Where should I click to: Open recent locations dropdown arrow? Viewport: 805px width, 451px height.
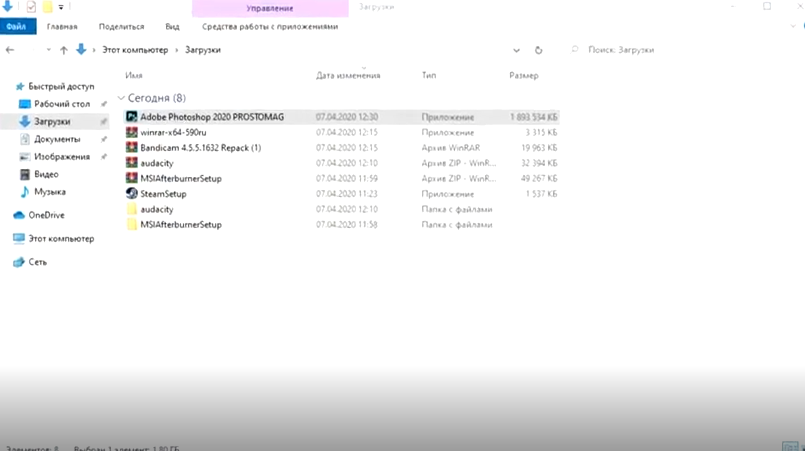pyautogui.click(x=48, y=50)
